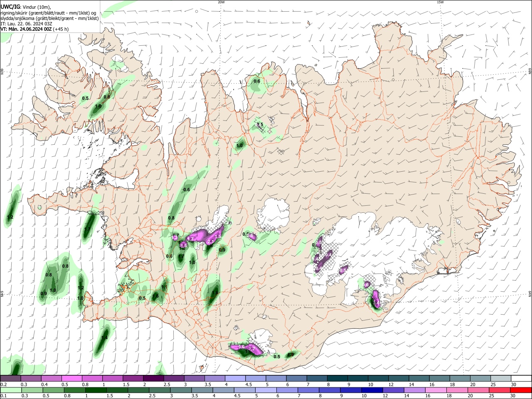Image resolution: width=532 pixels, height=399 pixels.
Task: Pick the snow legend swatch labeled 0.2
Action: pos(10,379)
